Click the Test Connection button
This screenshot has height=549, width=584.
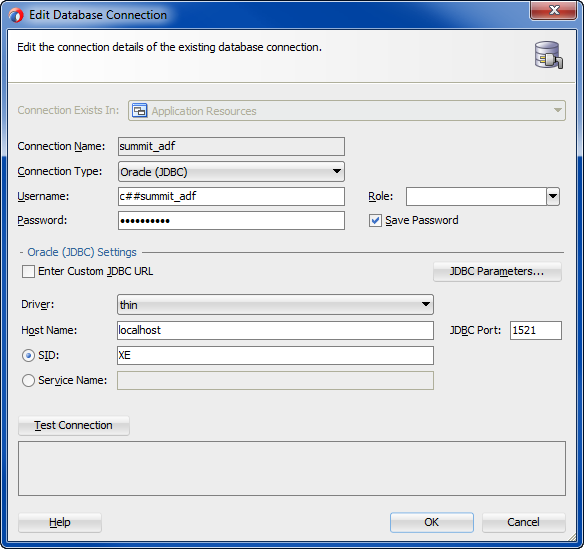[74, 425]
